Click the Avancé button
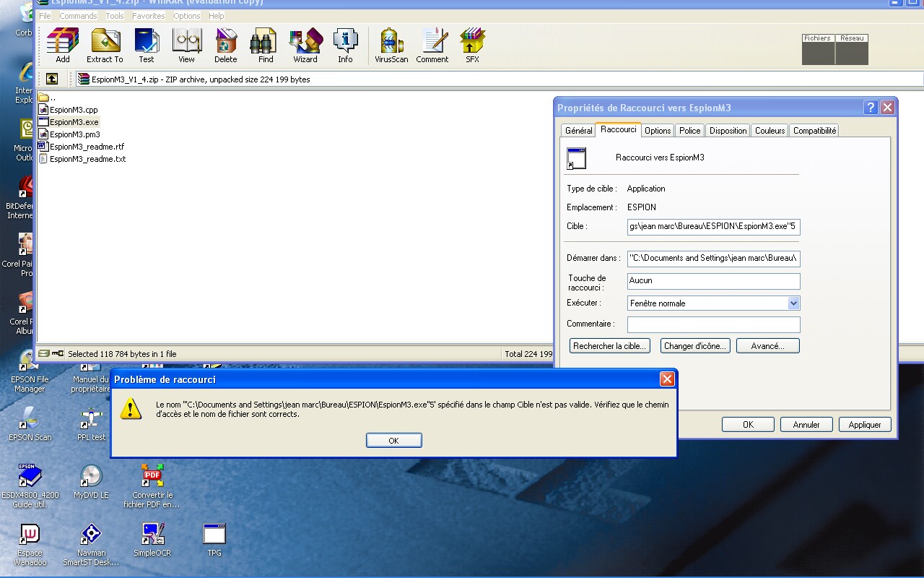Image resolution: width=924 pixels, height=578 pixels. [x=767, y=346]
